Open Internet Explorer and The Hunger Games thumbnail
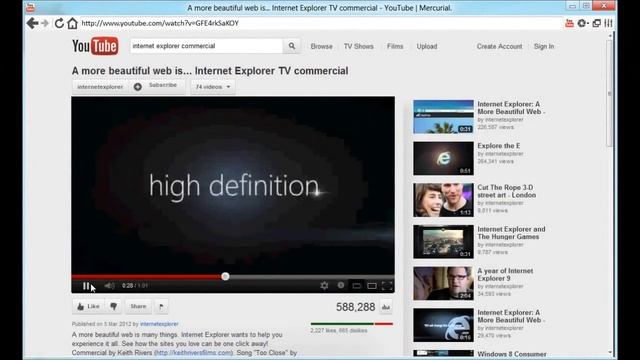640x360 pixels. [x=443, y=242]
